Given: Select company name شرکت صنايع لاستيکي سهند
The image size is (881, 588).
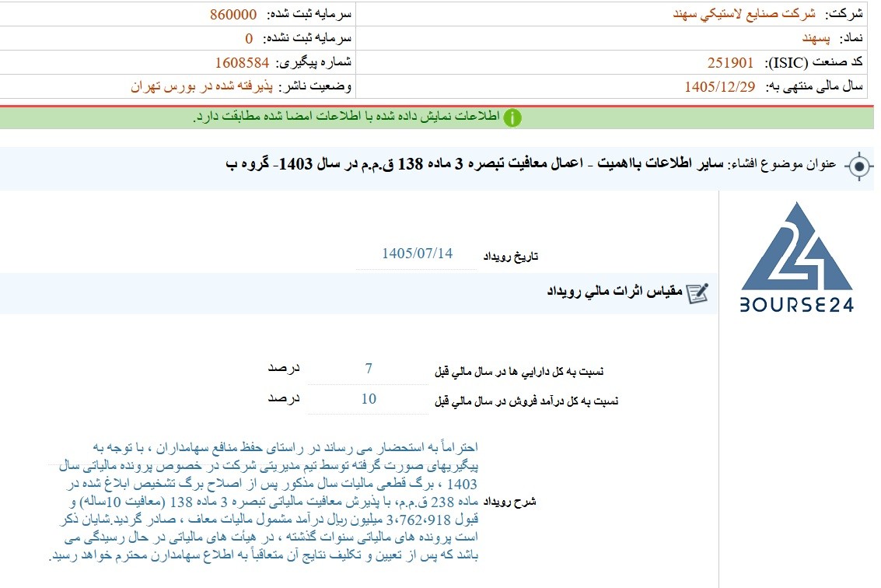Looking at the screenshot, I should (744, 14).
